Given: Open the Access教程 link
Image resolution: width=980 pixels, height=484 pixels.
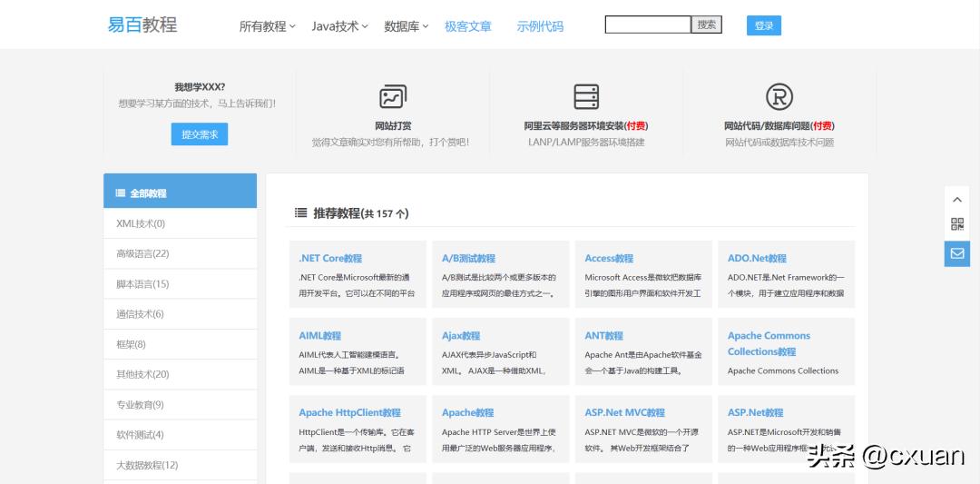Looking at the screenshot, I should pyautogui.click(x=609, y=258).
